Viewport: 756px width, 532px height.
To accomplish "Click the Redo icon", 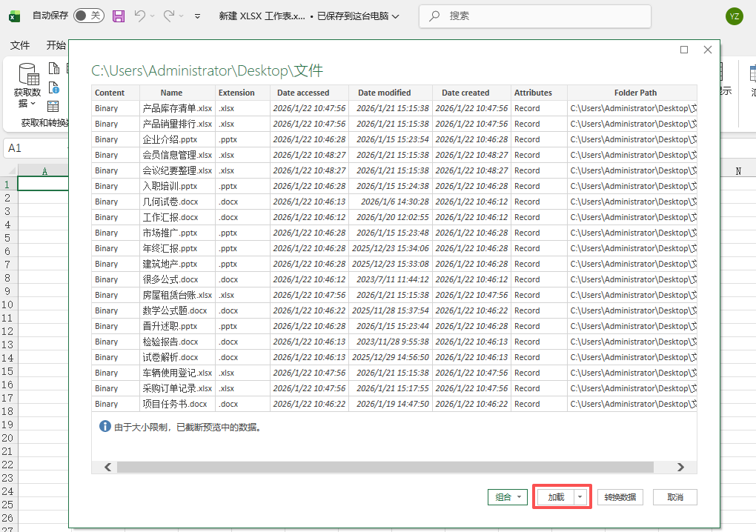I will [169, 16].
